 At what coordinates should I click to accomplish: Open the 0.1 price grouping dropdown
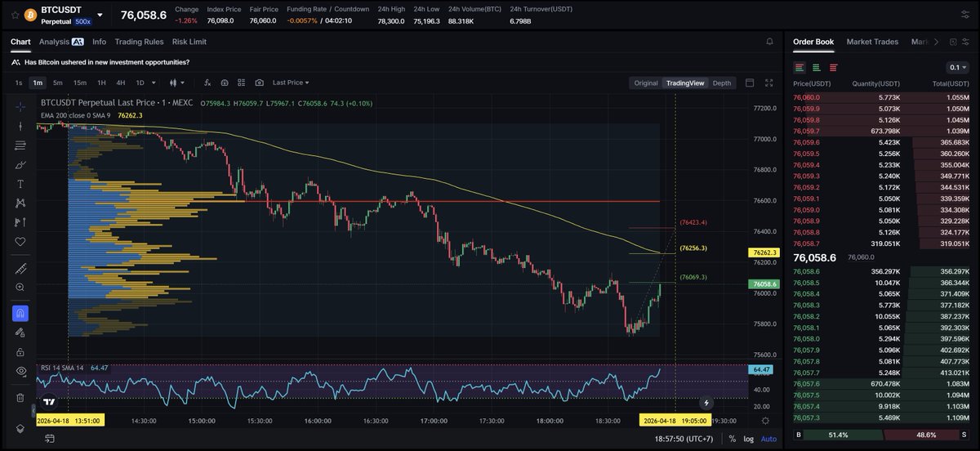click(x=957, y=67)
